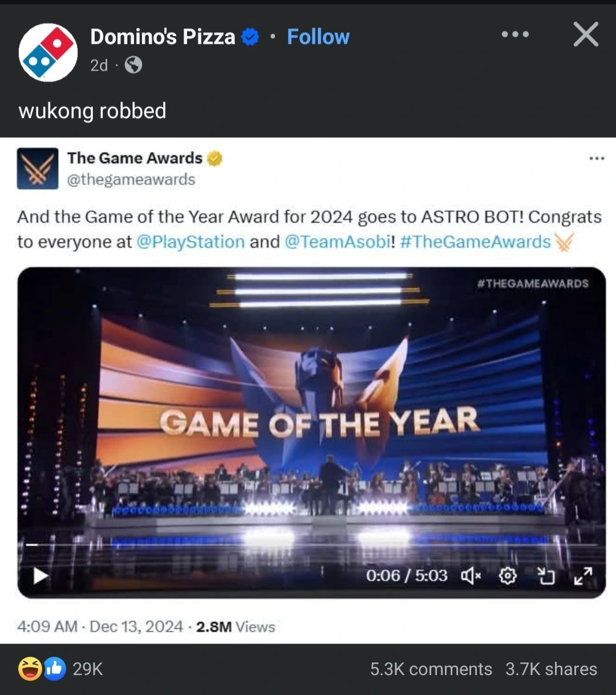The height and width of the screenshot is (695, 616).
Task: Click the video progress seek bar
Action: [311, 545]
